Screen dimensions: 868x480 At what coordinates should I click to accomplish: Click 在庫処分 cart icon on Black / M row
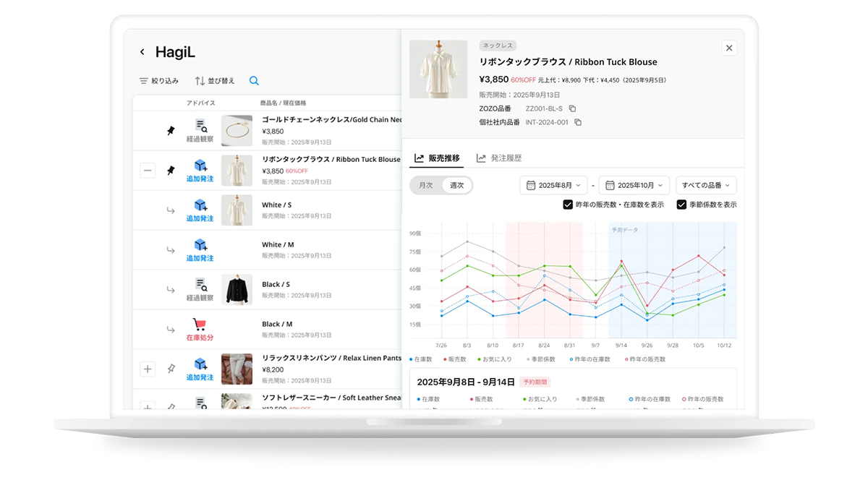click(200, 330)
